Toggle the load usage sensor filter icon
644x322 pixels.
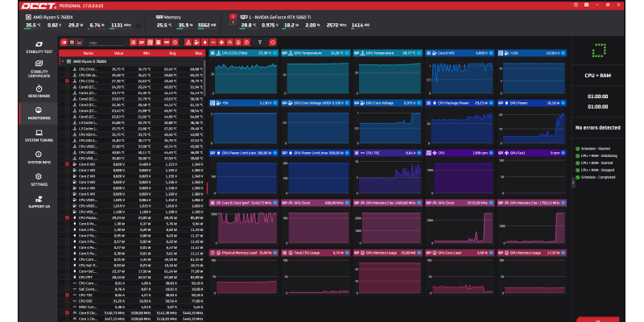tap(238, 43)
